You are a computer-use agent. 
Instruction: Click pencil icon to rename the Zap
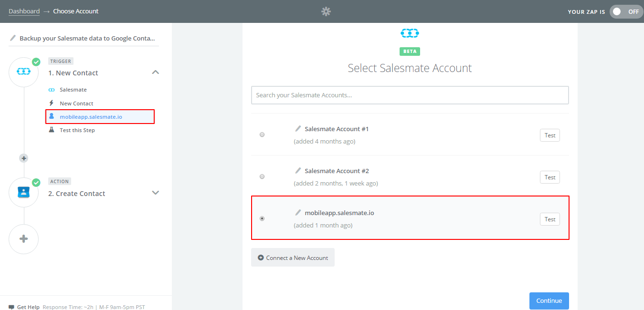[x=13, y=38]
